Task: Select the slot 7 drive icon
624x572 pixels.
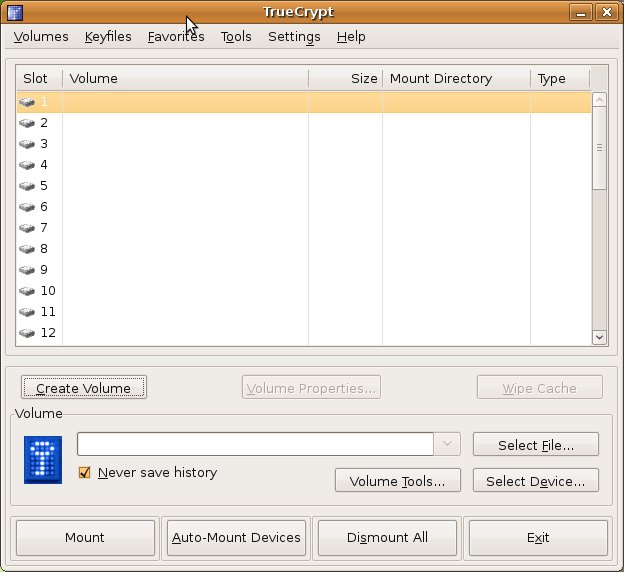Action: coord(27,228)
